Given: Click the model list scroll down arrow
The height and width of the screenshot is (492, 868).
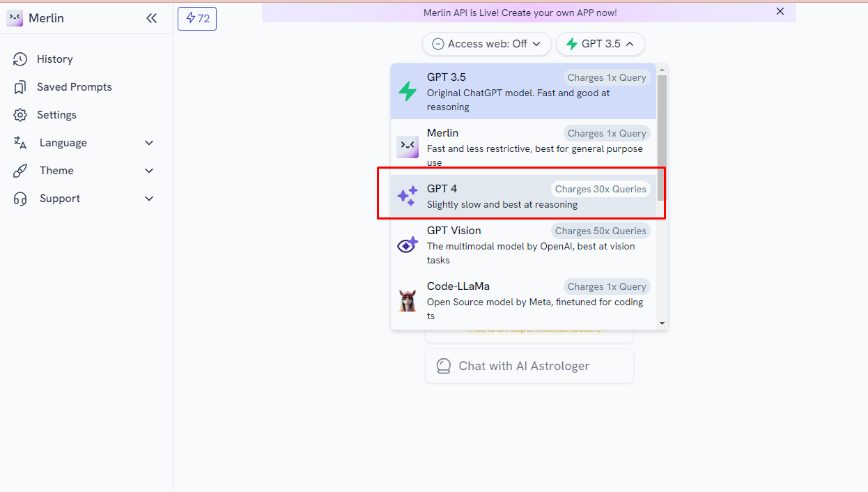Looking at the screenshot, I should coord(662,323).
